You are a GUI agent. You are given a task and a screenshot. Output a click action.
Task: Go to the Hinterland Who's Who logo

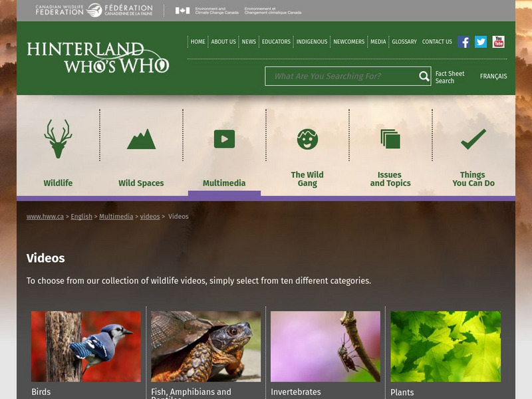coord(98,57)
